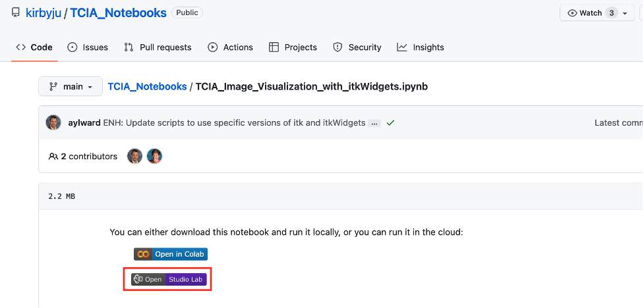Image resolution: width=644 pixels, height=308 pixels.
Task: Click aylward's commit author avatar
Action: click(53, 123)
